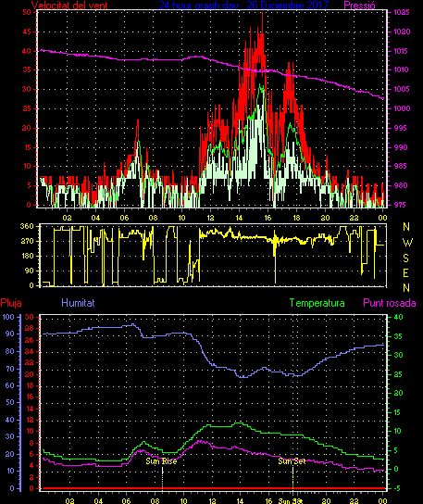This screenshot has width=423, height=504.
Task: Click the humidity axis value 50
Action: pos(10,402)
